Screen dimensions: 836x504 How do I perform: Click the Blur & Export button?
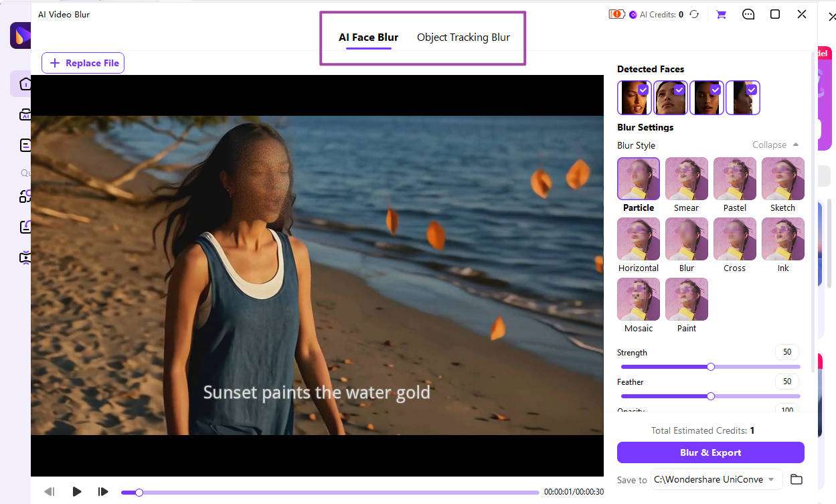tap(710, 452)
